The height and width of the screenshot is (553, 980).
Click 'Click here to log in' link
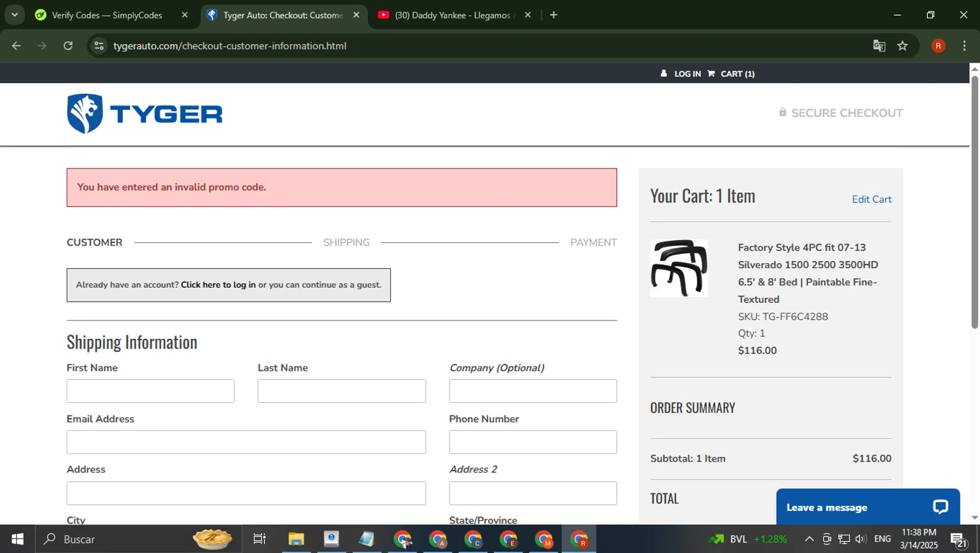click(218, 285)
